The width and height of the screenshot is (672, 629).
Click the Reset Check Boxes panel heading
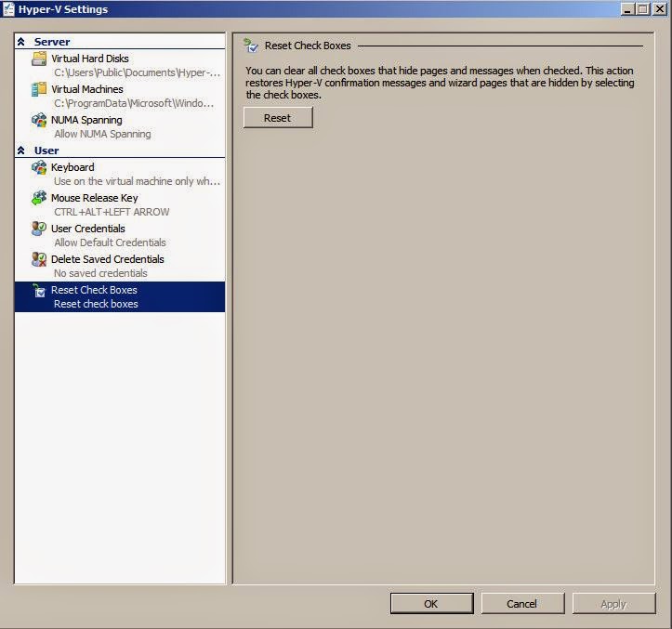coord(308,46)
